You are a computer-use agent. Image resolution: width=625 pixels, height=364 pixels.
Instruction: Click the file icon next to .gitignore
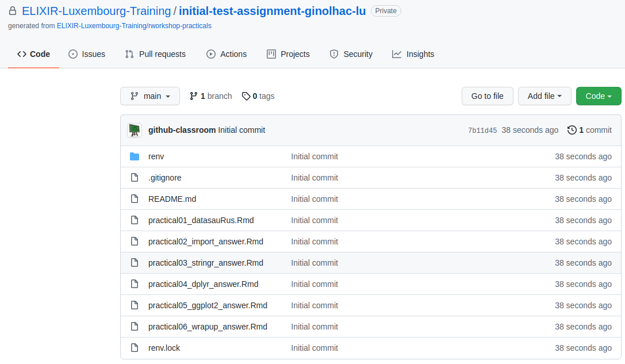click(135, 178)
